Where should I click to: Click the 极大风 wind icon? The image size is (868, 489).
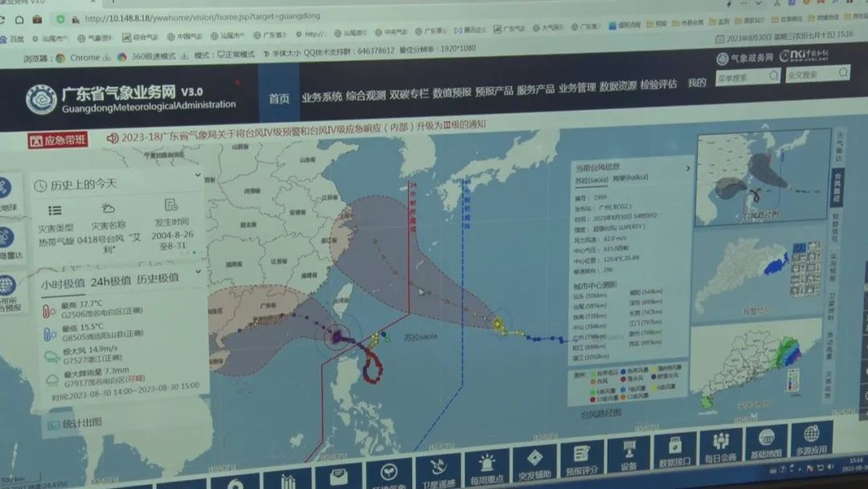pos(52,356)
